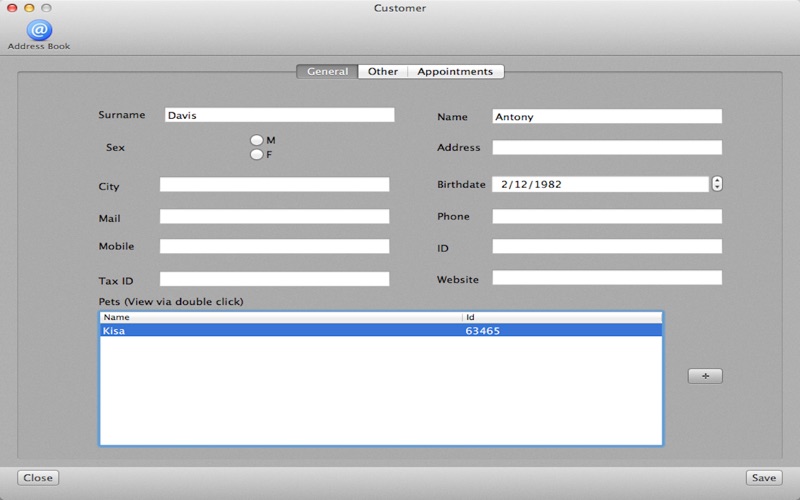Open the Appointments tab

(x=455, y=71)
